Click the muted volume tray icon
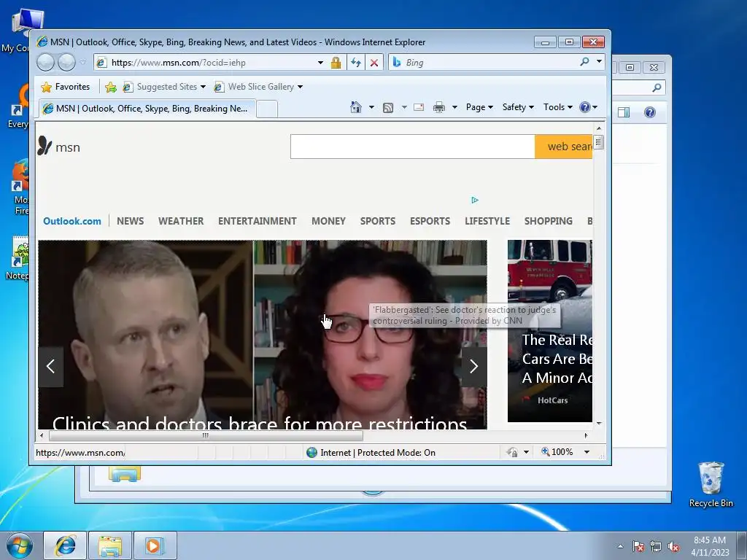 673,546
